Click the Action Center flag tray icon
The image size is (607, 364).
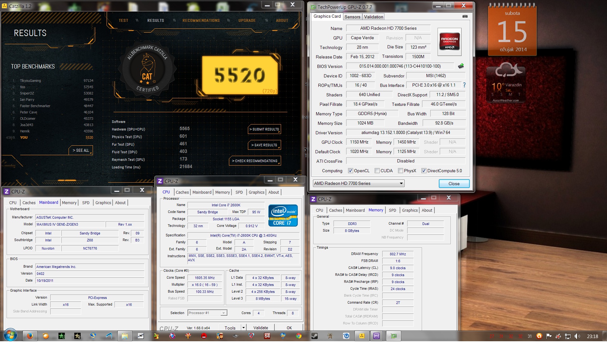549,336
